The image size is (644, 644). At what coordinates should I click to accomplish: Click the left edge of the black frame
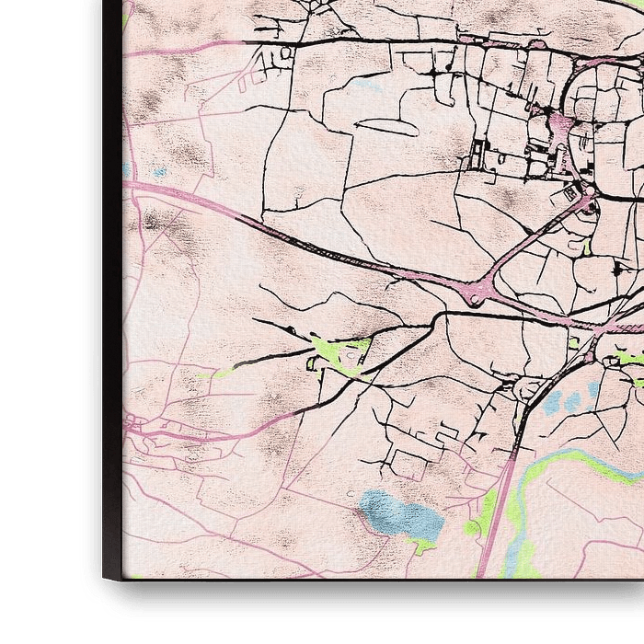(x=112, y=276)
